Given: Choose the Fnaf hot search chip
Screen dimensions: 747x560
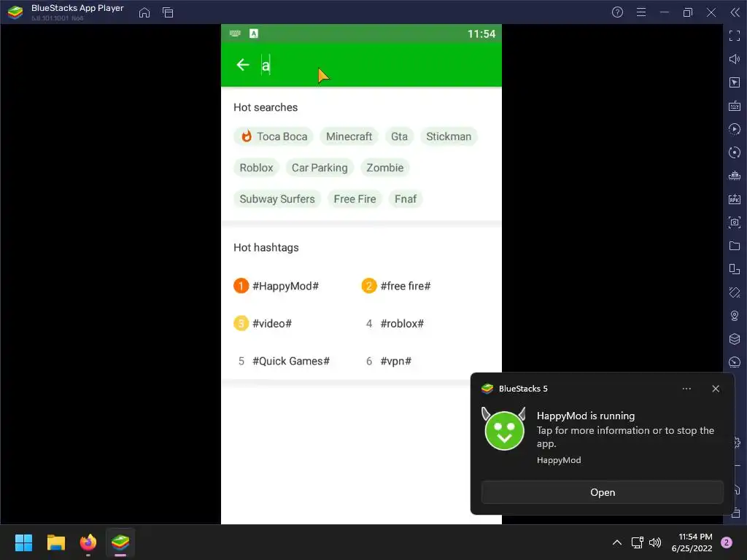Looking at the screenshot, I should tap(406, 199).
